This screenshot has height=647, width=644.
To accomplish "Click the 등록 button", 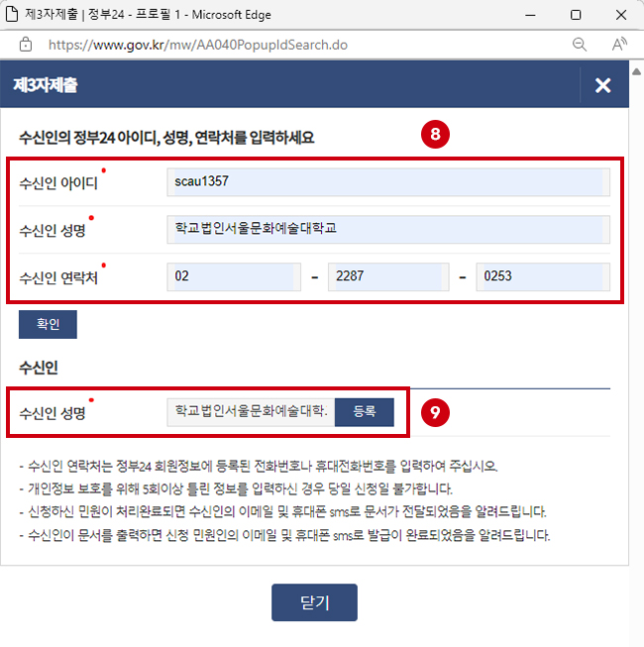I will [365, 412].
